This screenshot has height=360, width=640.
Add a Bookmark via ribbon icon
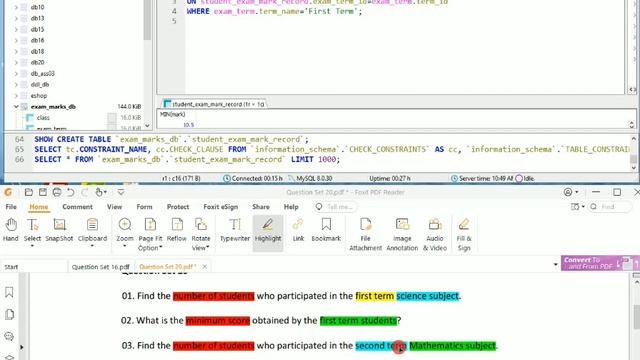coord(326,224)
